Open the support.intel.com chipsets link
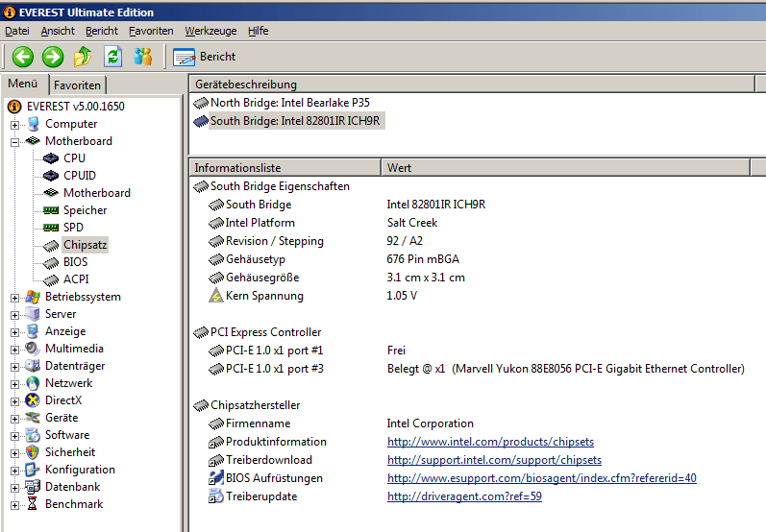 (x=494, y=460)
